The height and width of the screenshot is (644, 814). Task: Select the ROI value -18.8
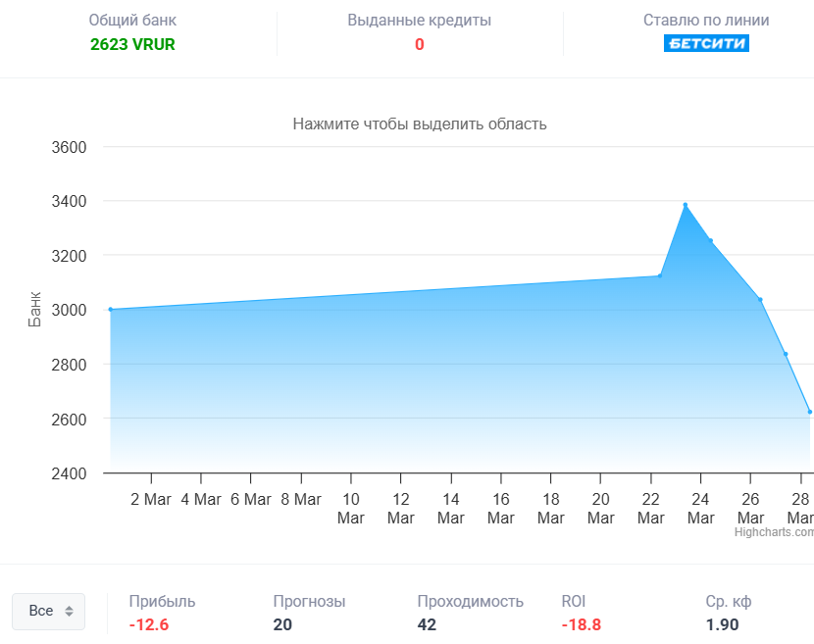coord(581,624)
